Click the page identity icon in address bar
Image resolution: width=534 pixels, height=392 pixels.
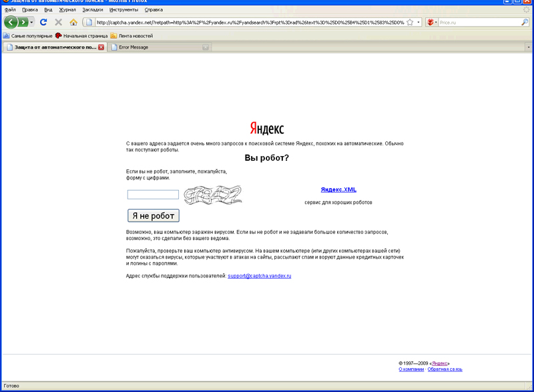89,23
